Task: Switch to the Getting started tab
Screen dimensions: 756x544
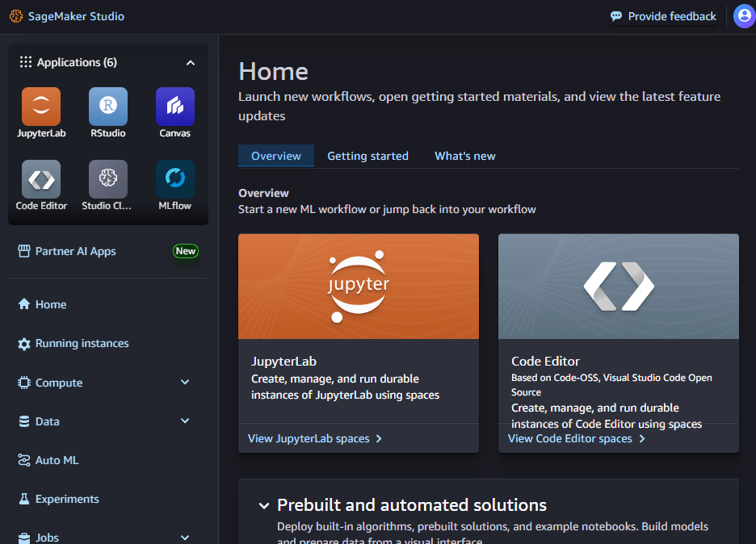Action: 367,156
